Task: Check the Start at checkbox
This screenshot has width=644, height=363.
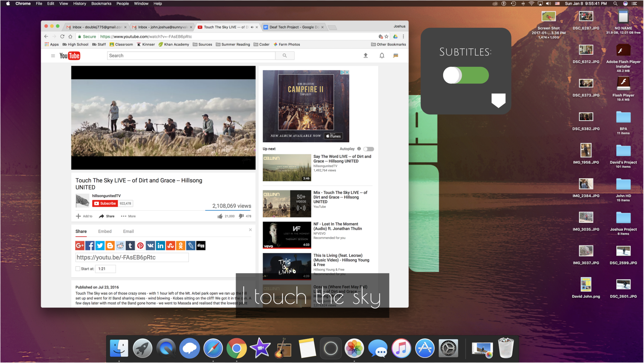Action: [78, 269]
